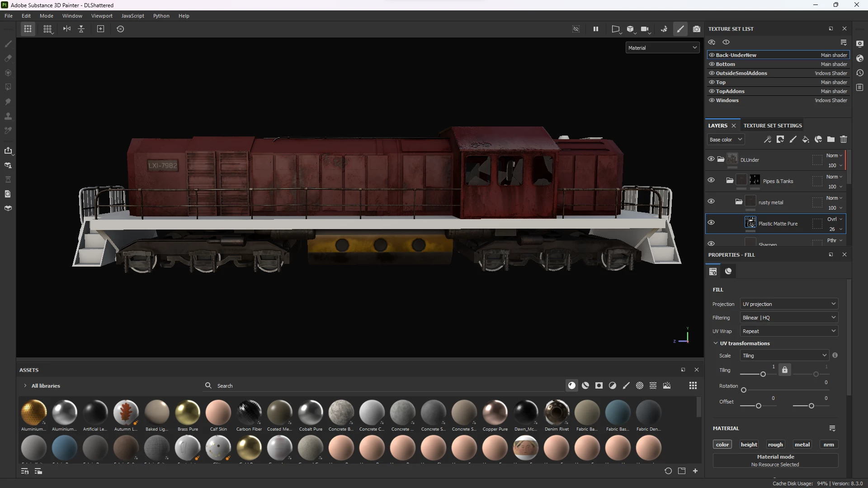
Task: Switch assets to grid view icon
Action: tap(693, 386)
